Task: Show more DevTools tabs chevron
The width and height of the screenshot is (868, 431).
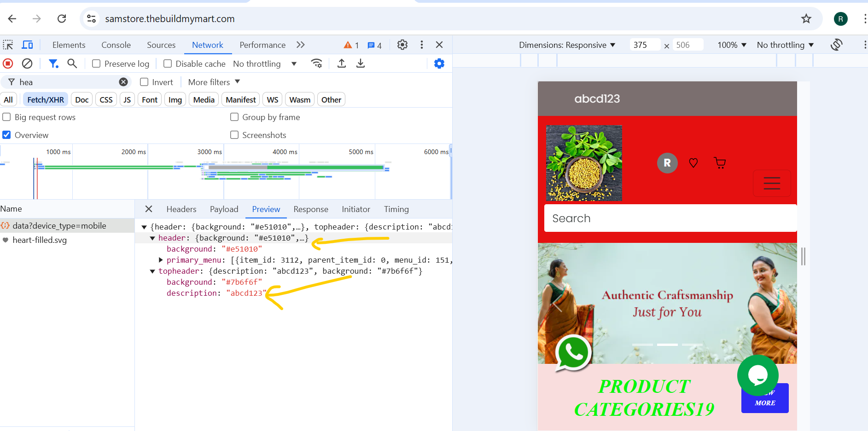Action: click(301, 45)
